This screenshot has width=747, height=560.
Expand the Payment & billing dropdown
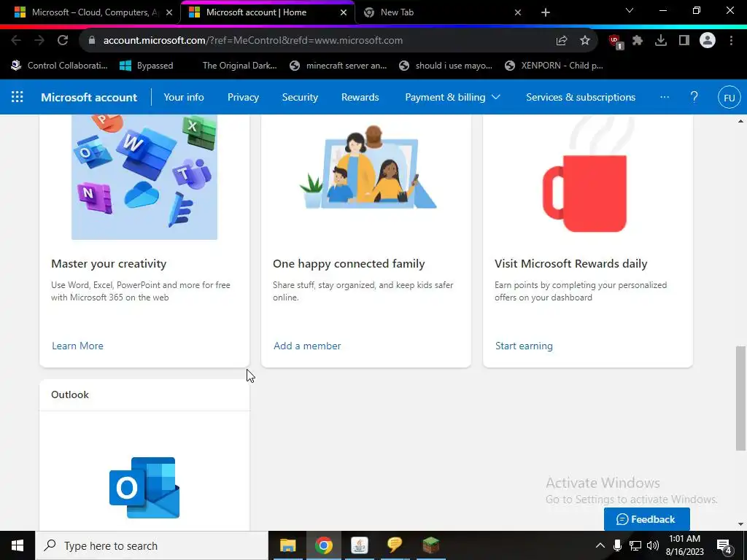(x=452, y=97)
